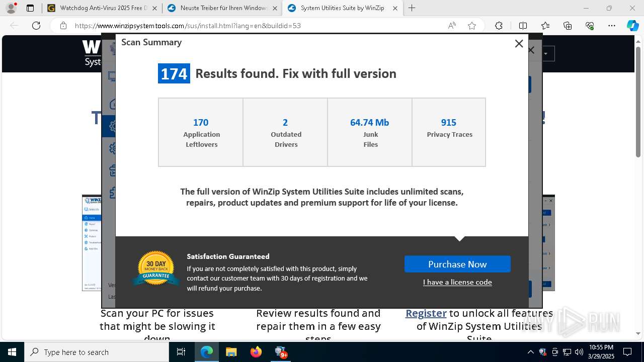Viewport: 644px width, 362px height.
Task: Open the 'I have a license code' link
Action: click(x=457, y=282)
